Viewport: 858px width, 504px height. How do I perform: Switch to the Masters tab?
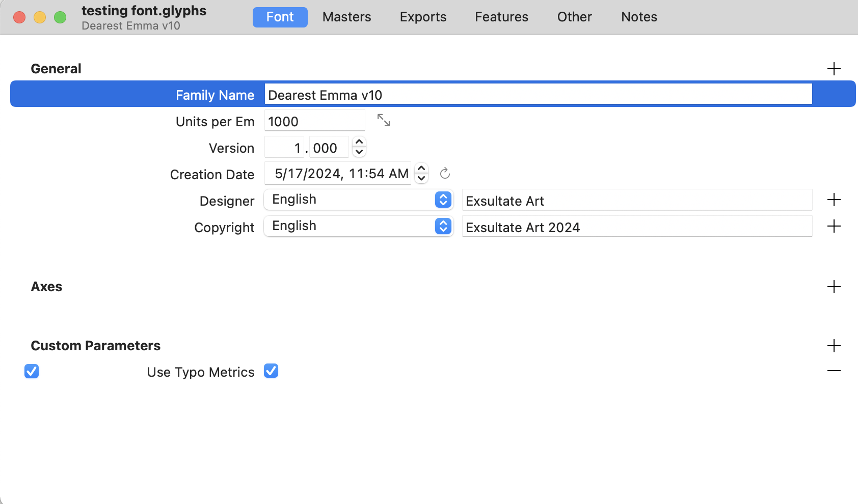(x=346, y=17)
